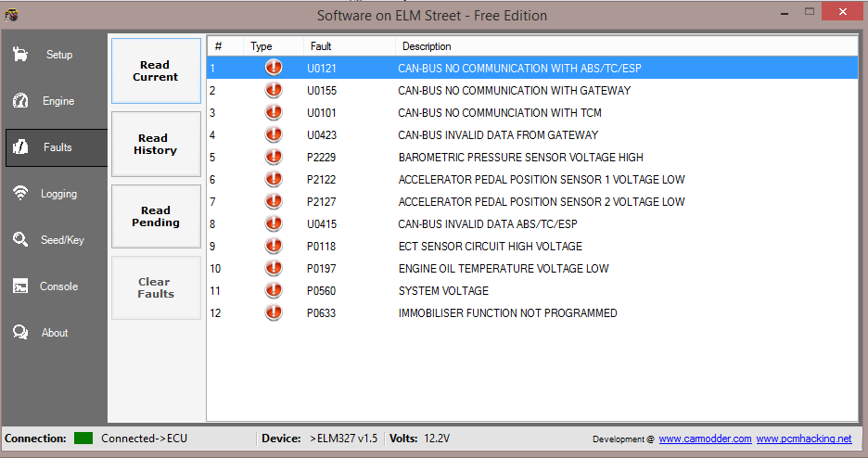Open the Seed/Key tab
Image resolution: width=868 pixels, height=458 pixels.
62,240
